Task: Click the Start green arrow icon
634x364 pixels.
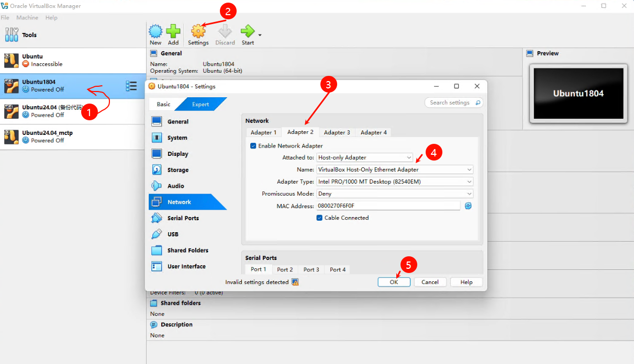Action: coord(248,31)
